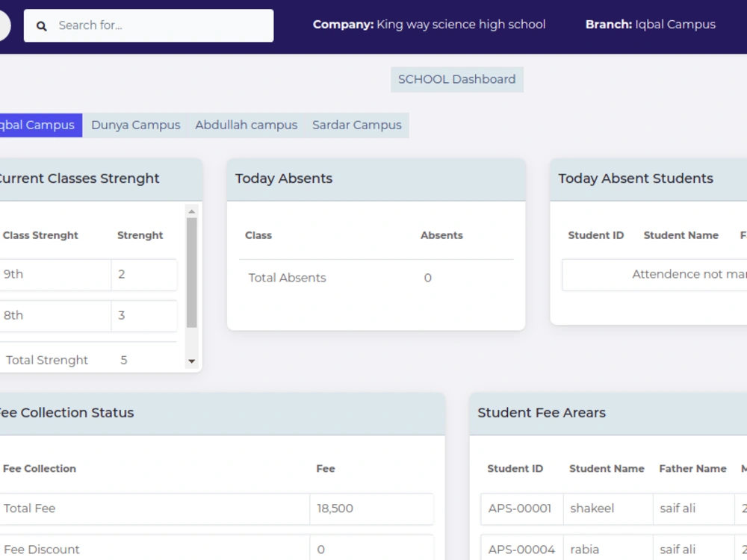This screenshot has width=747, height=560.
Task: Focus the 'Search for...' input field
Action: (149, 25)
